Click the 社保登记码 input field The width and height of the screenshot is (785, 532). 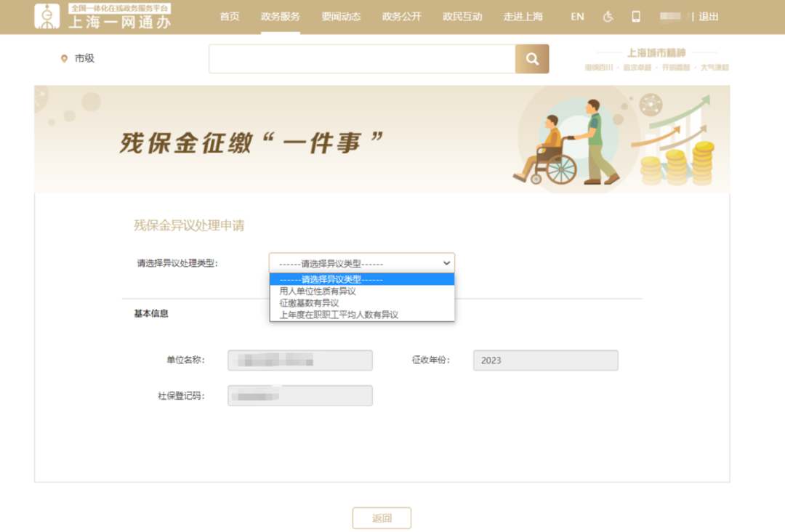point(300,396)
